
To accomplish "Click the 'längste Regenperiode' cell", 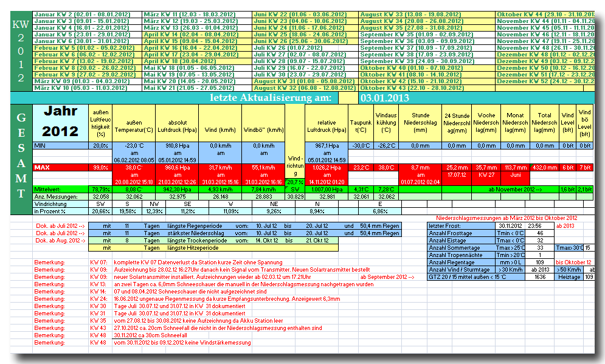I will click(x=195, y=226).
